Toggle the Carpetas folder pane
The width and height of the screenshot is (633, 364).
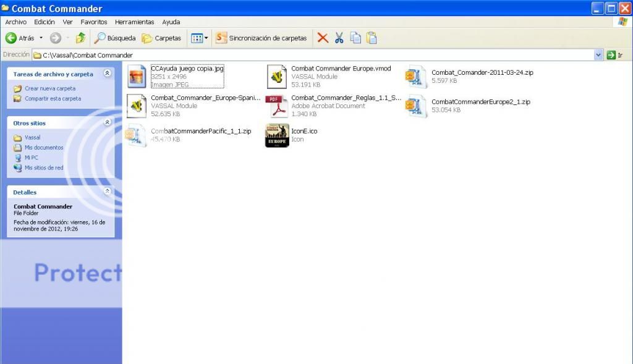[161, 38]
